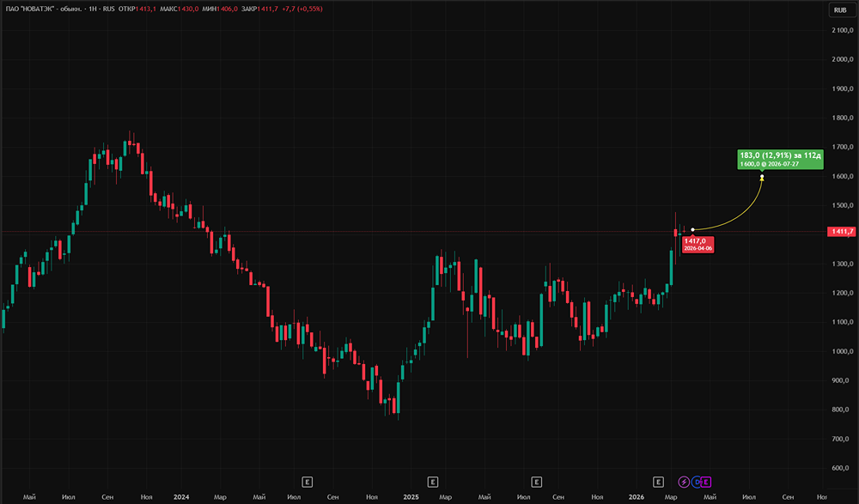
Task: Open the earnings E marker from mid-2025
Action: click(x=536, y=482)
